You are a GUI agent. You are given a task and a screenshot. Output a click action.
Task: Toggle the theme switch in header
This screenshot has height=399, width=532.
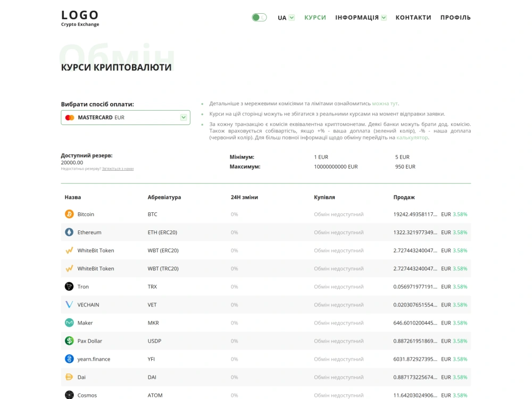coord(259,18)
